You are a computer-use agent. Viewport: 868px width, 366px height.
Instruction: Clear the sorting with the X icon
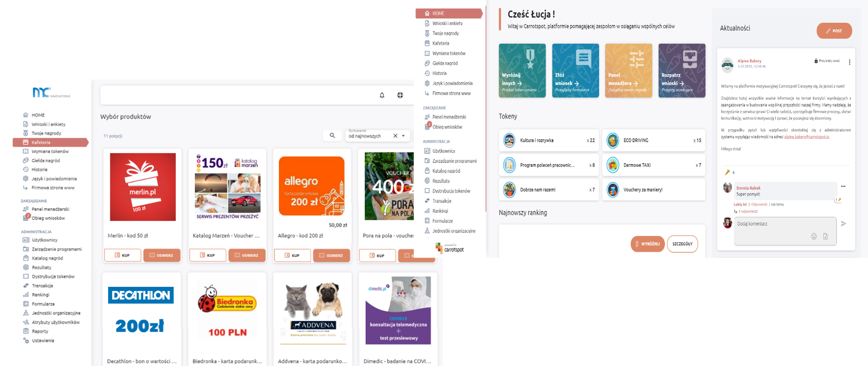[x=395, y=136]
